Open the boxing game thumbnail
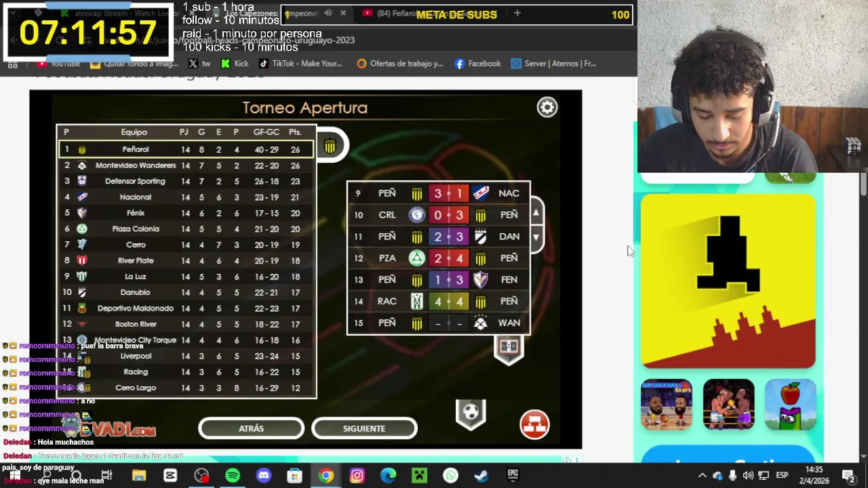The height and width of the screenshot is (488, 868). tap(728, 405)
